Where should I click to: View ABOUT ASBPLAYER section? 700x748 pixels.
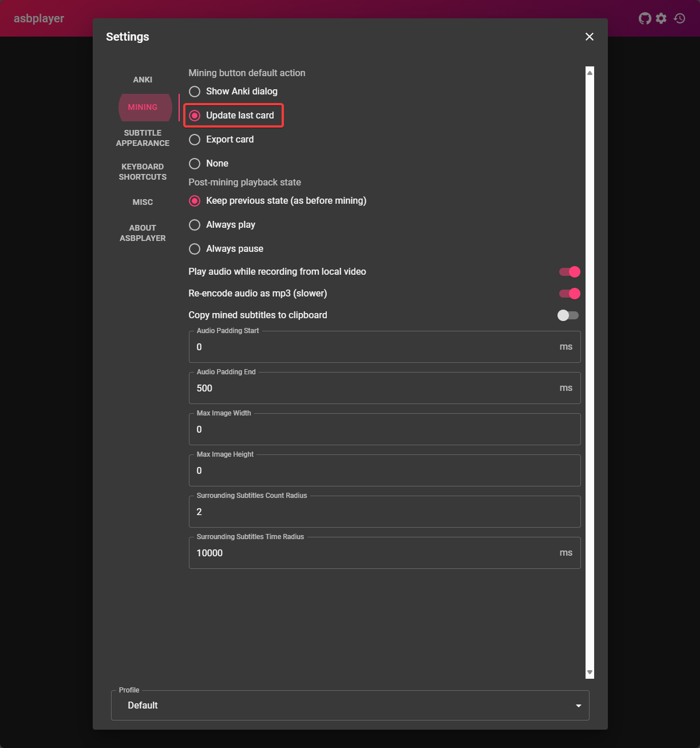(x=143, y=232)
